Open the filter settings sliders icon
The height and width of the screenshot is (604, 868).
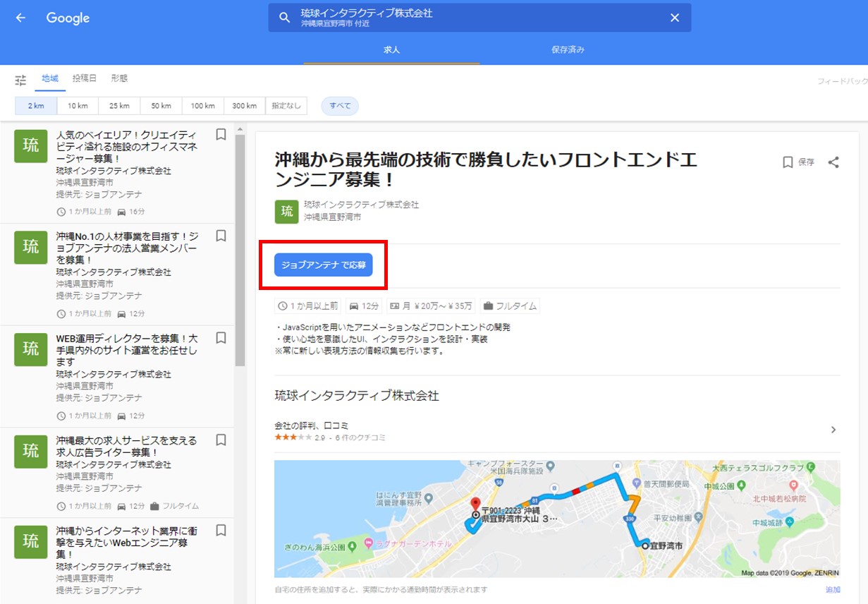coord(20,80)
